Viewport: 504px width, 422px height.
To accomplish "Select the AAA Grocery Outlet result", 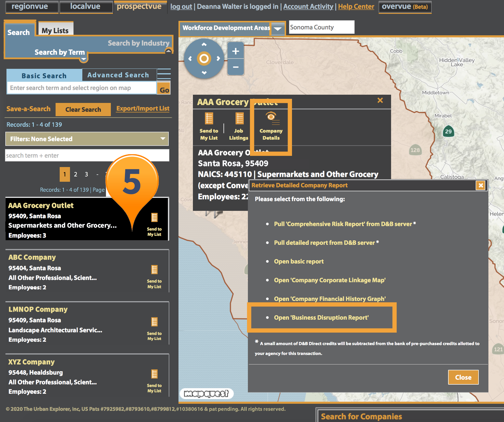I will (87, 219).
